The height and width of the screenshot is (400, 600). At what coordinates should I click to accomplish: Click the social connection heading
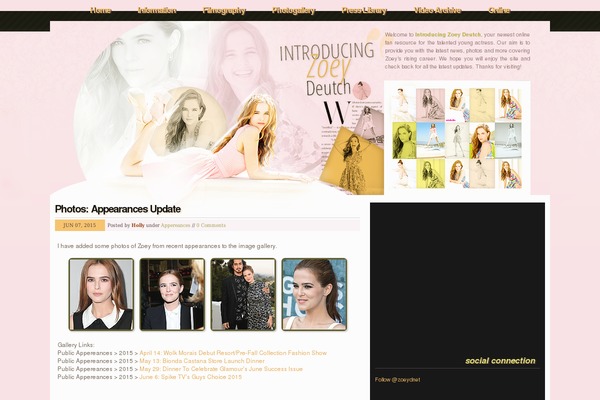500,361
